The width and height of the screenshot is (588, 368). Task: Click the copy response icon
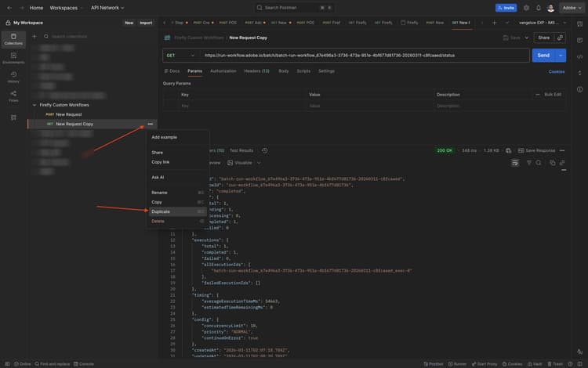[553, 163]
